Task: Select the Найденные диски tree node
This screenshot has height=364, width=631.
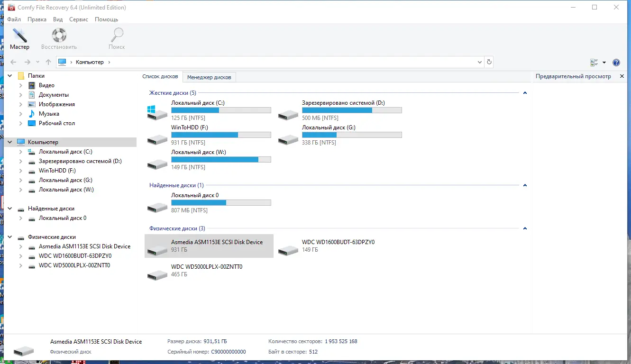Action: pyautogui.click(x=51, y=209)
